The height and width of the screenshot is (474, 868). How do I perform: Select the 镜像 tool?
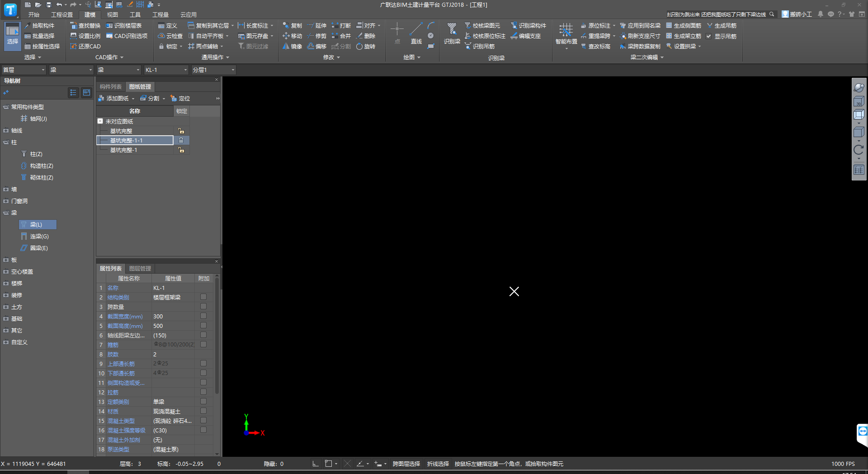292,47
